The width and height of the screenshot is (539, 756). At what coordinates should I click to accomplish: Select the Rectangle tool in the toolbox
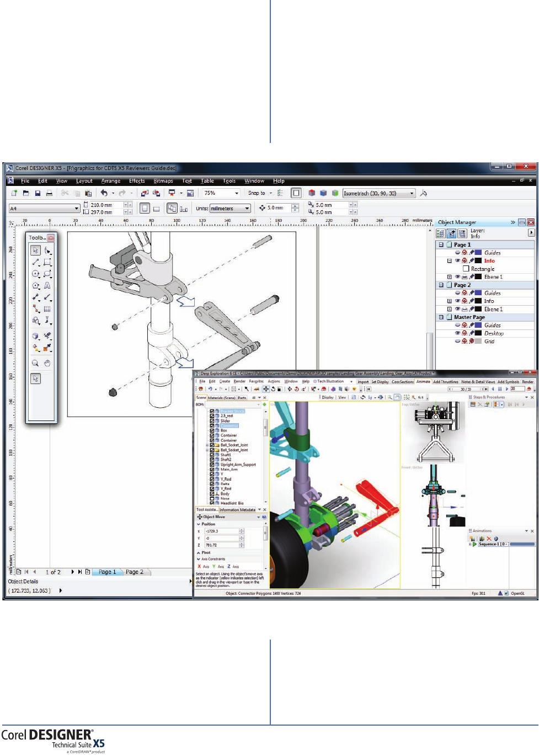click(47, 262)
